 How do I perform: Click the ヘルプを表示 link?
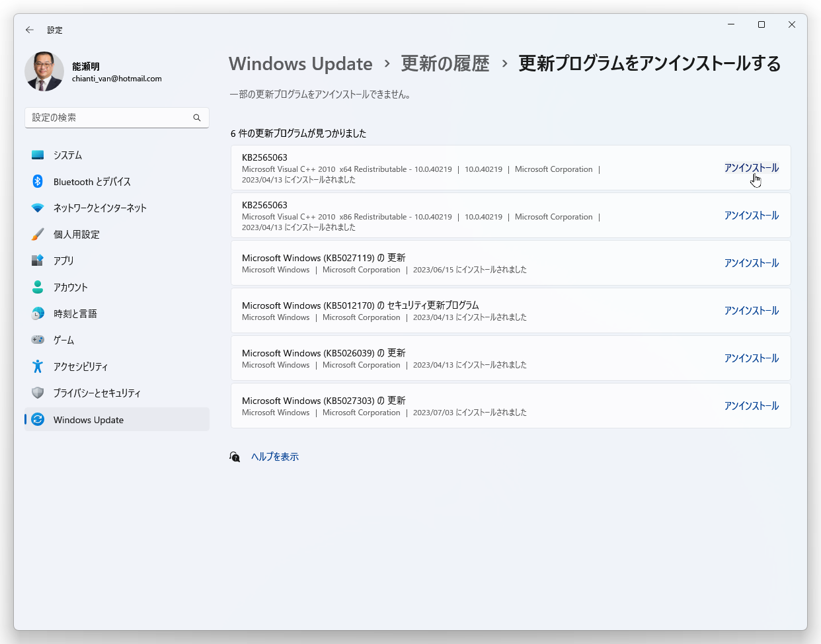(275, 457)
